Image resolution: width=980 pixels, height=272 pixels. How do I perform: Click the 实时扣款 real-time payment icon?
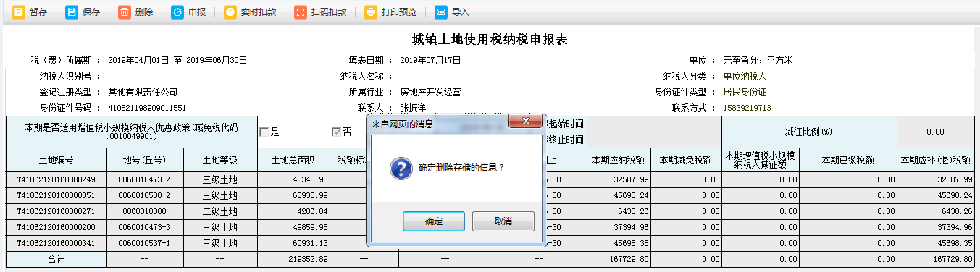click(x=230, y=12)
